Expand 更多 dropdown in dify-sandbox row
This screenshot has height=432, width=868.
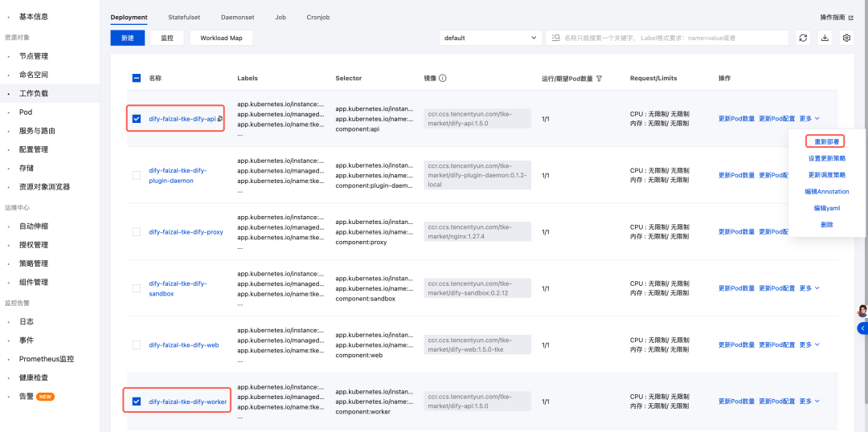(x=809, y=288)
